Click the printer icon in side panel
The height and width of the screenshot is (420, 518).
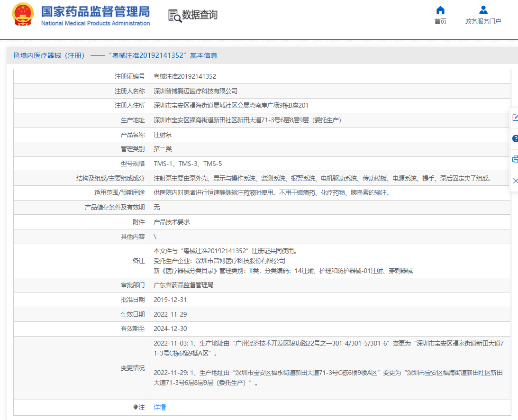click(x=515, y=160)
